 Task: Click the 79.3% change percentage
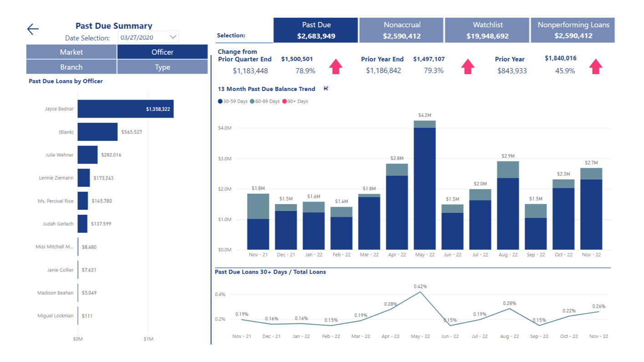tap(434, 71)
